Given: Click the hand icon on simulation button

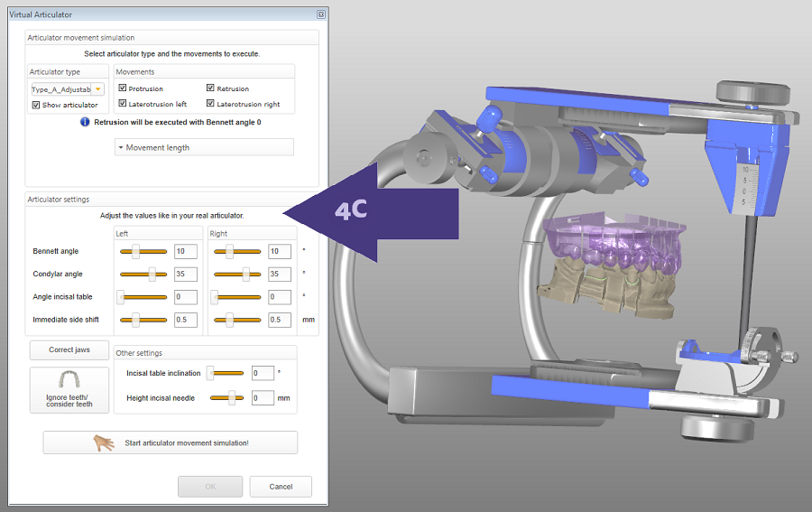Looking at the screenshot, I should 104,442.
